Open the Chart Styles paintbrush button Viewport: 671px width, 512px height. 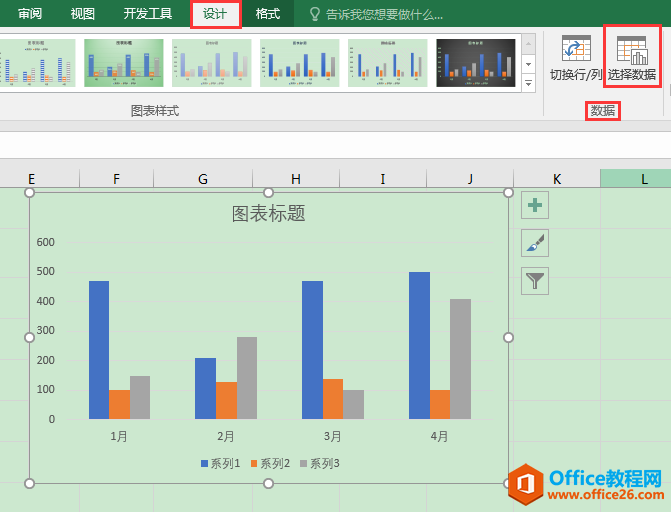pos(535,243)
